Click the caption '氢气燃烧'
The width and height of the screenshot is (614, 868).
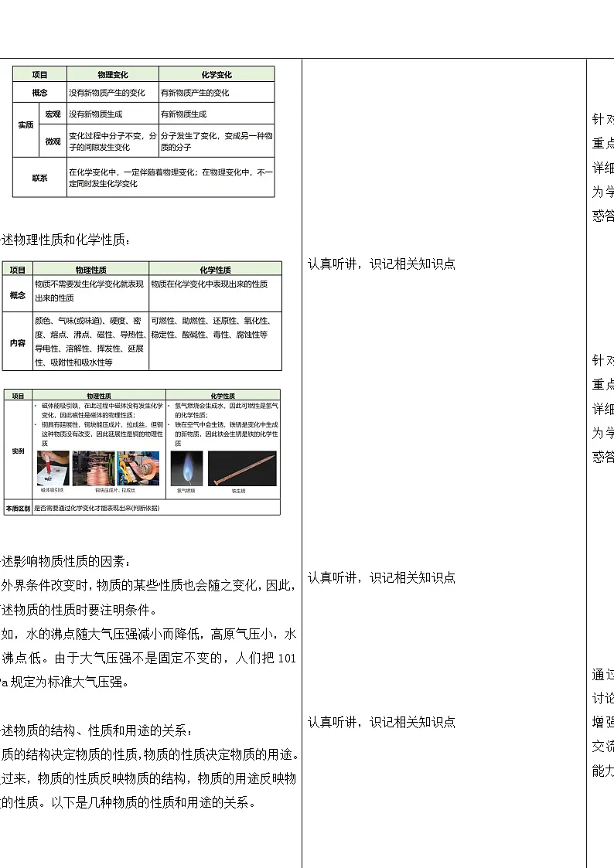186,491
